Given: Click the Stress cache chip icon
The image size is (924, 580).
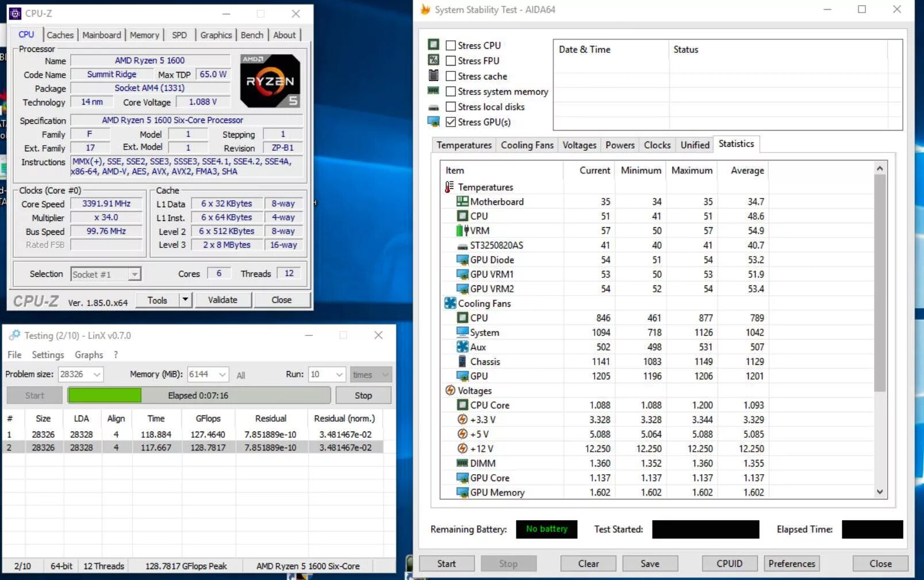Looking at the screenshot, I should (x=434, y=75).
